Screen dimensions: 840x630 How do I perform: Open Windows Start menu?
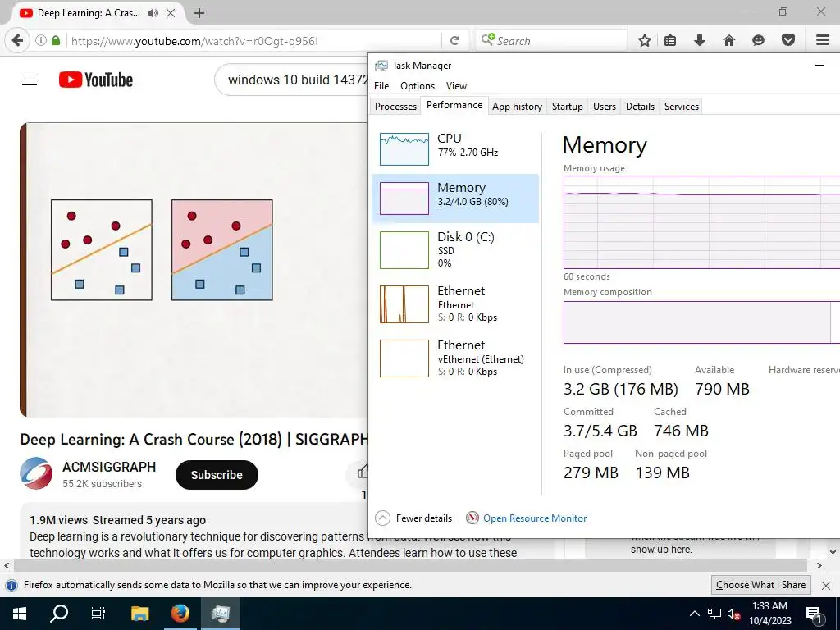click(x=20, y=614)
